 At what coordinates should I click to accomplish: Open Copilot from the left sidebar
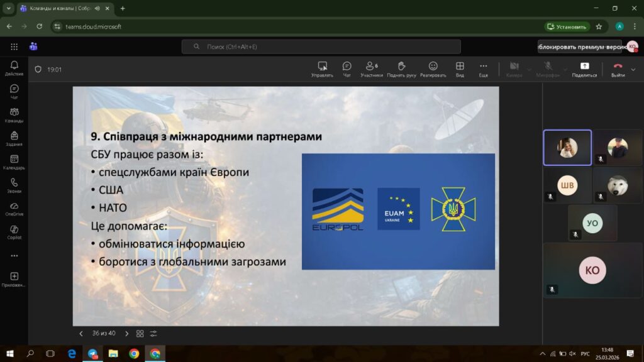tap(14, 232)
